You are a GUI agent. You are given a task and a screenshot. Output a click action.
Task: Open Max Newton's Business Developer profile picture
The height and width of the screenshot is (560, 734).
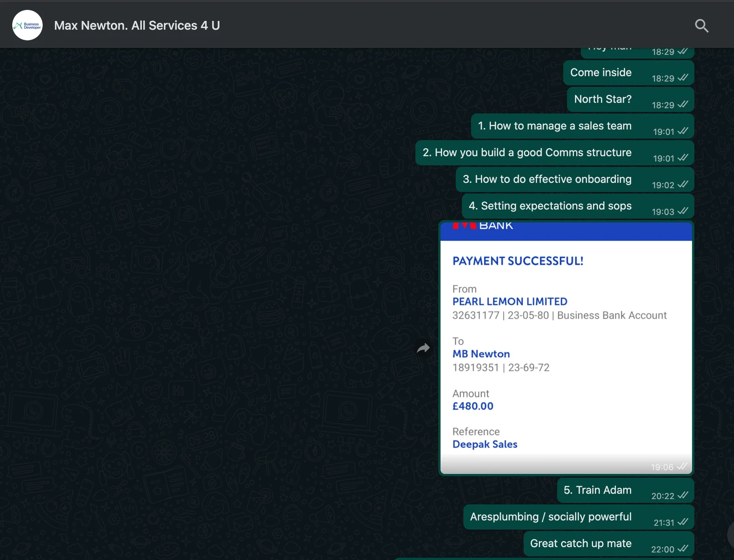tap(28, 25)
